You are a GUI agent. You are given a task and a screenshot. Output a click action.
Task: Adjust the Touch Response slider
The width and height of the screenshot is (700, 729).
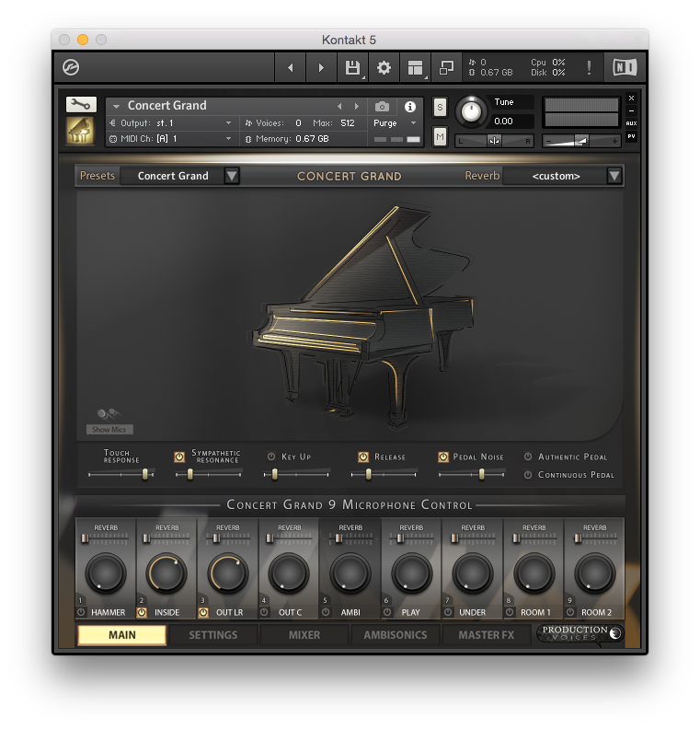tap(121, 474)
